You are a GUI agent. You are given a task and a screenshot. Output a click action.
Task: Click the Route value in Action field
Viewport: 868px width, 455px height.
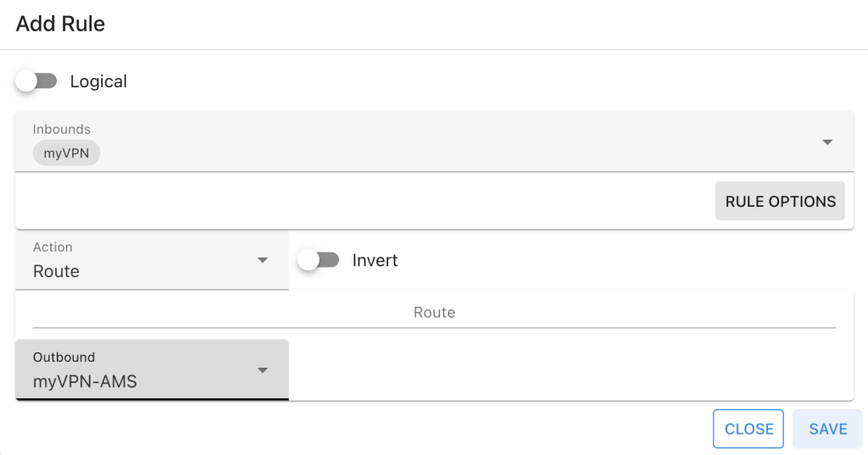(56, 271)
